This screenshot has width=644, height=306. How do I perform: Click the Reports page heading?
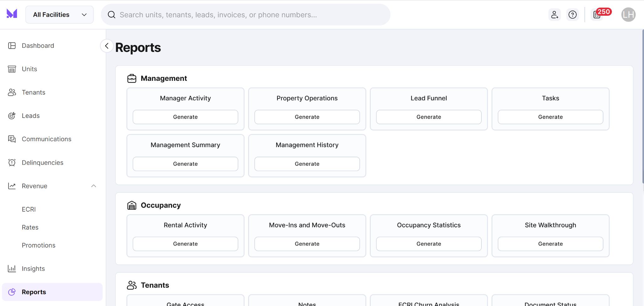[138, 47]
